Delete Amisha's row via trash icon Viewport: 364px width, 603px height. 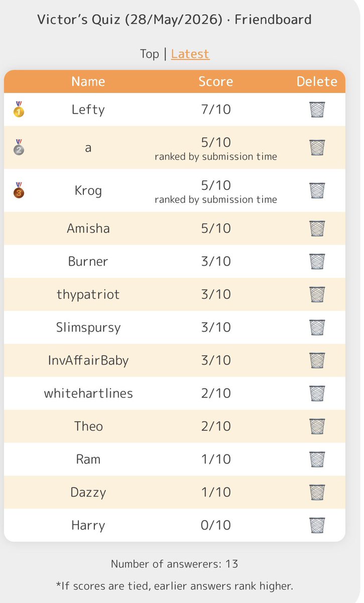point(317,228)
